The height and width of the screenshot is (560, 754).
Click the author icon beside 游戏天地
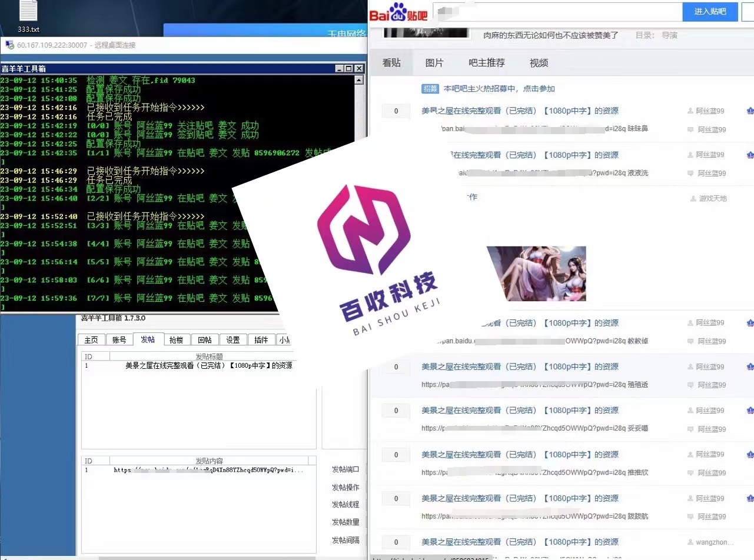(693, 199)
